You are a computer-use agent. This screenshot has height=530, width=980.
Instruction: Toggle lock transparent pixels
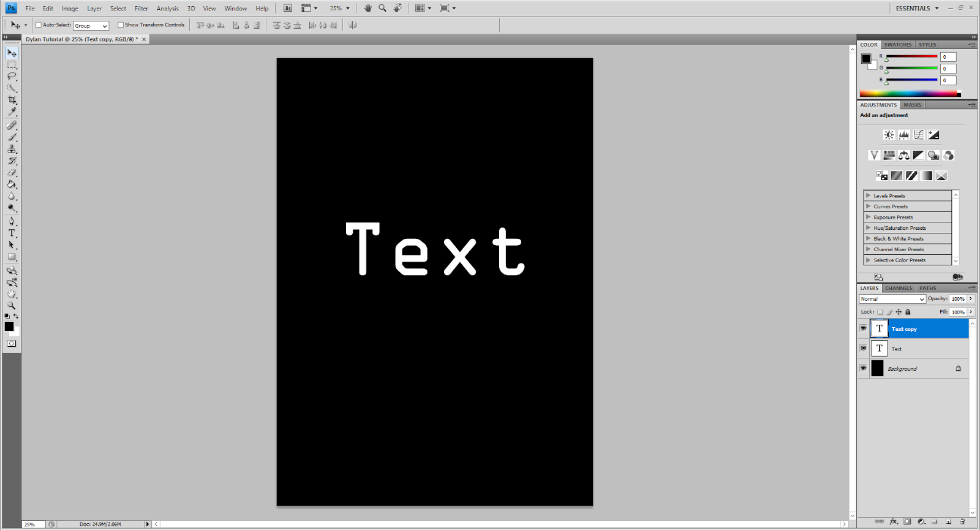[x=880, y=312]
